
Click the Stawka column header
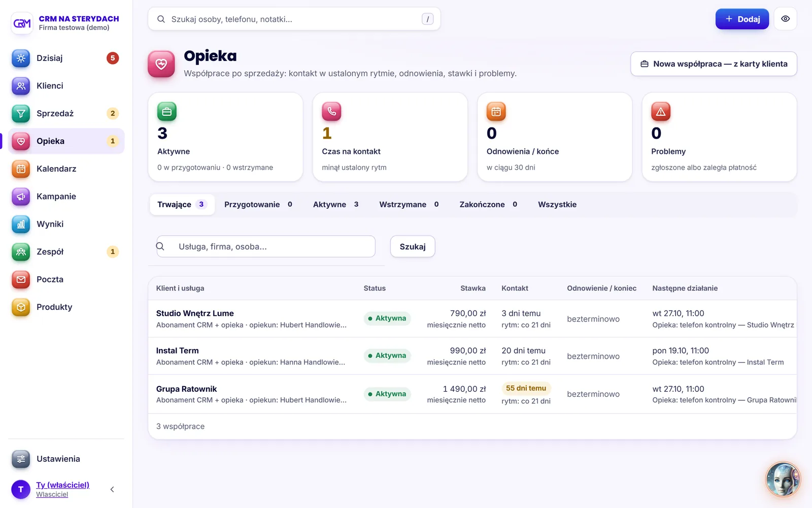(473, 288)
